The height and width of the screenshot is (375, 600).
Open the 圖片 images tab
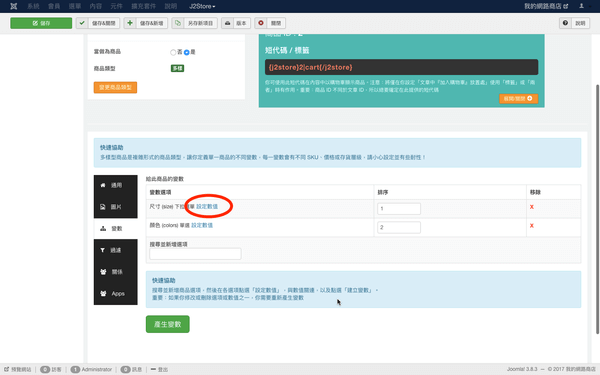116,207
